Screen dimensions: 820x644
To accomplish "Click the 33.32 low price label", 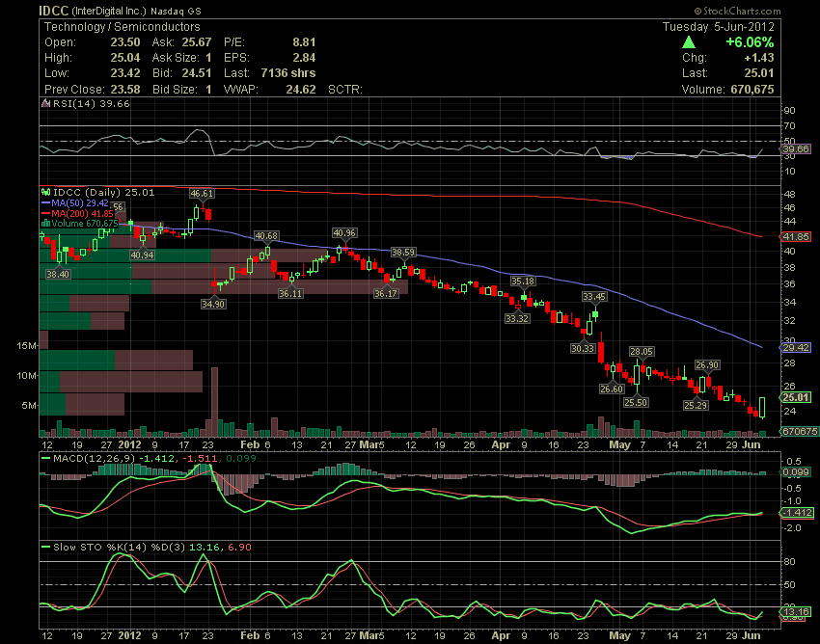I will click(517, 318).
